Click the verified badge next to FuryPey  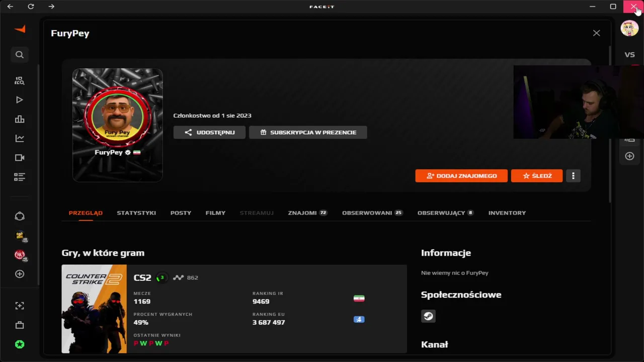(128, 152)
